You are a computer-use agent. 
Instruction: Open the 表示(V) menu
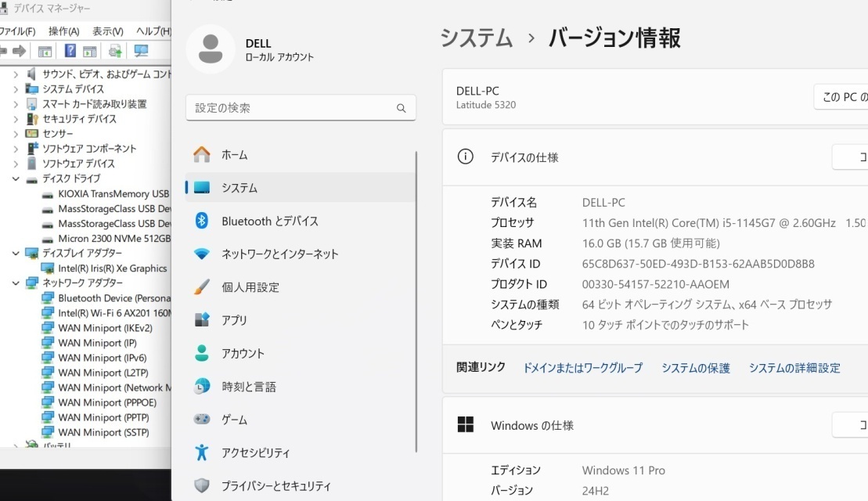tap(107, 31)
